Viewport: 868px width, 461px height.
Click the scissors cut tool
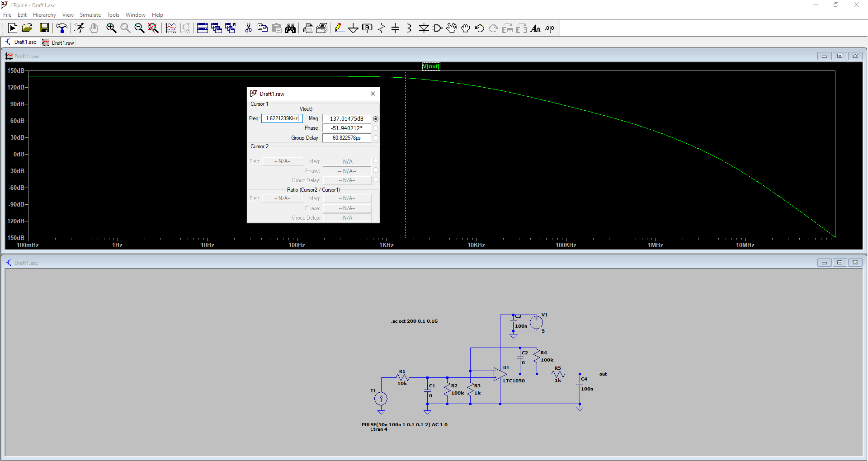(x=248, y=28)
